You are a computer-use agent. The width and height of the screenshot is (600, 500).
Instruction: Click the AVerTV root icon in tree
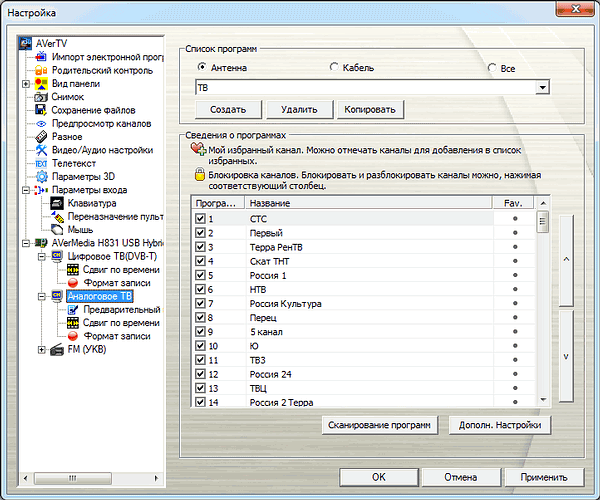pos(26,43)
